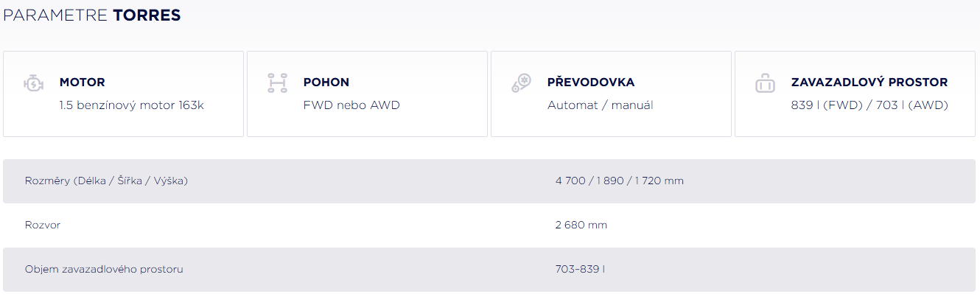Click the luggage icon in Zavazadlový prostor card

tap(765, 83)
